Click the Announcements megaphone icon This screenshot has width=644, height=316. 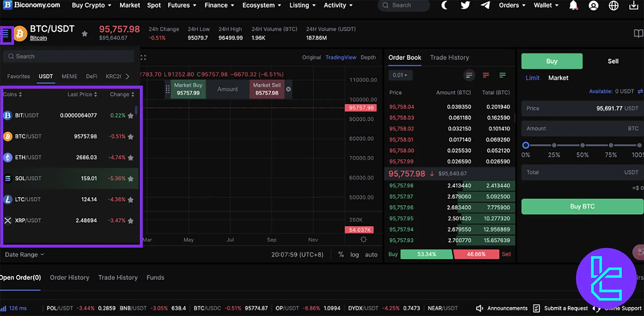pyautogui.click(x=479, y=308)
